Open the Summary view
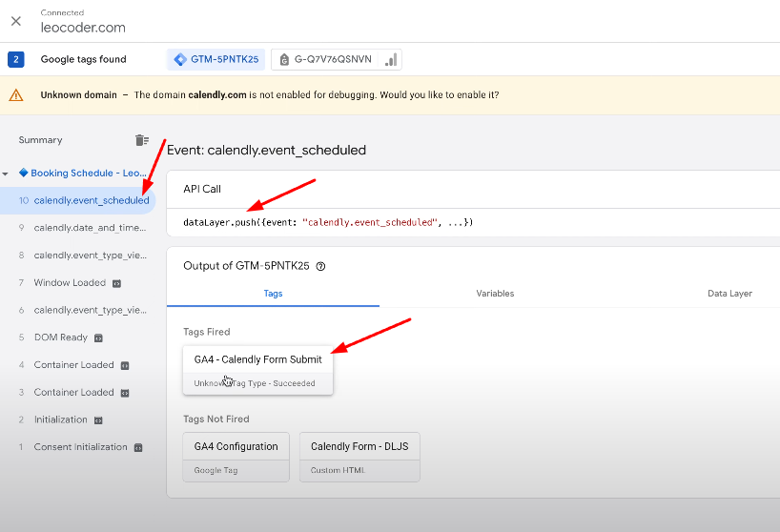Viewport: 780px width, 532px height. coord(40,140)
